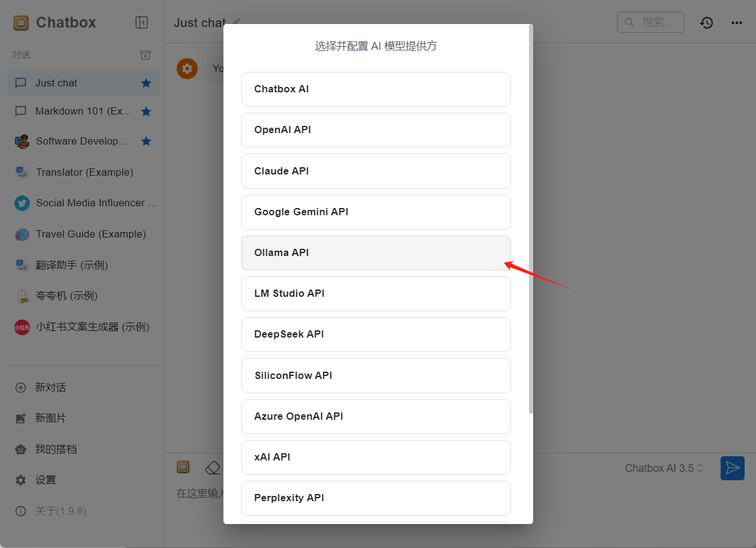This screenshot has width=756, height=548.
Task: Click the magnifier icon in the search box
Action: pyautogui.click(x=630, y=23)
